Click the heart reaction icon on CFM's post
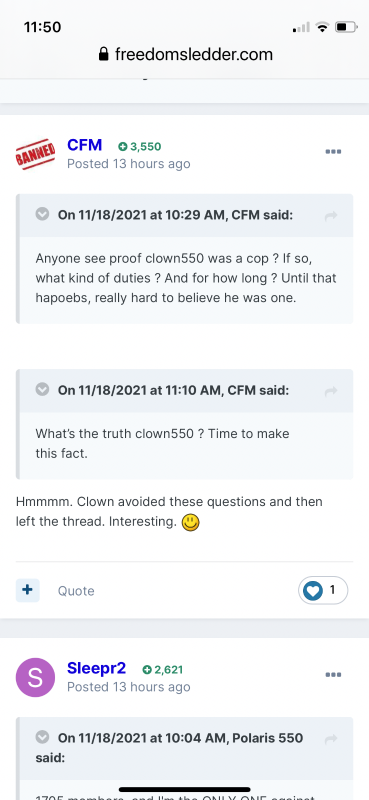 coord(313,591)
